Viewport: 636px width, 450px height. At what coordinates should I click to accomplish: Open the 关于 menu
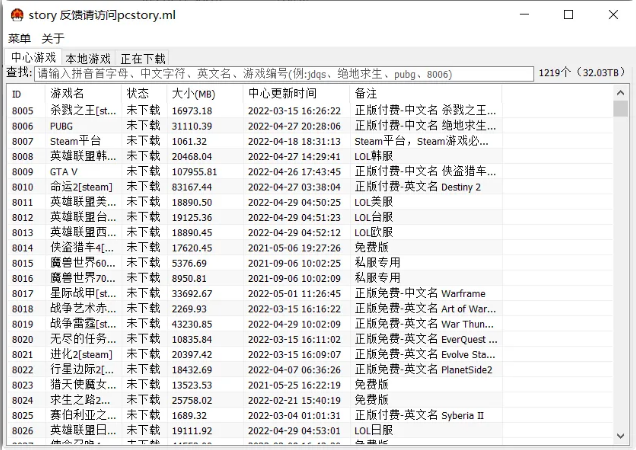53,38
